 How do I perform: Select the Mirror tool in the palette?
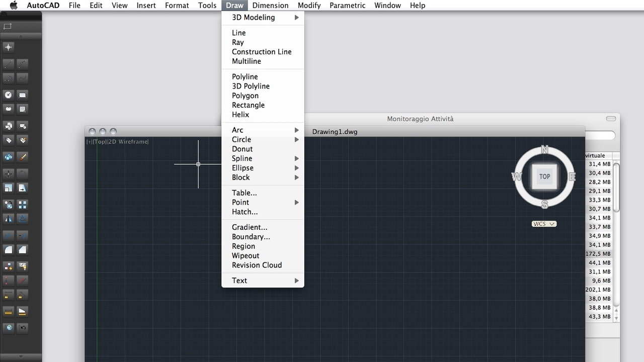point(9,219)
